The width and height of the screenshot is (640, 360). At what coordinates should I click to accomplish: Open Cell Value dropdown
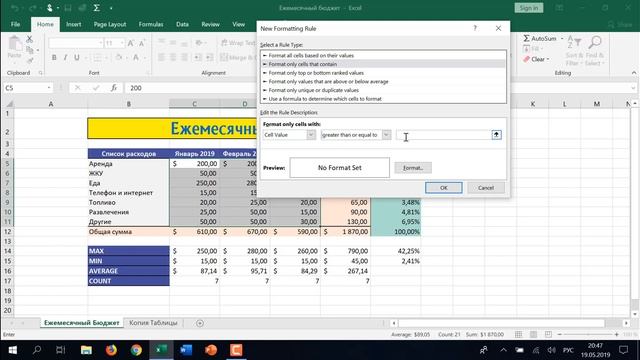[311, 135]
